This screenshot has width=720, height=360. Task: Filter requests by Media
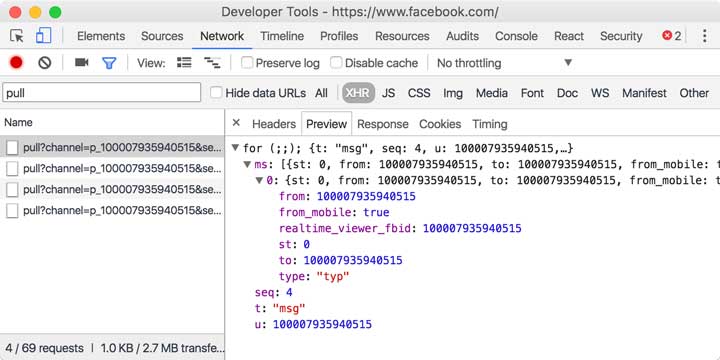pos(492,93)
